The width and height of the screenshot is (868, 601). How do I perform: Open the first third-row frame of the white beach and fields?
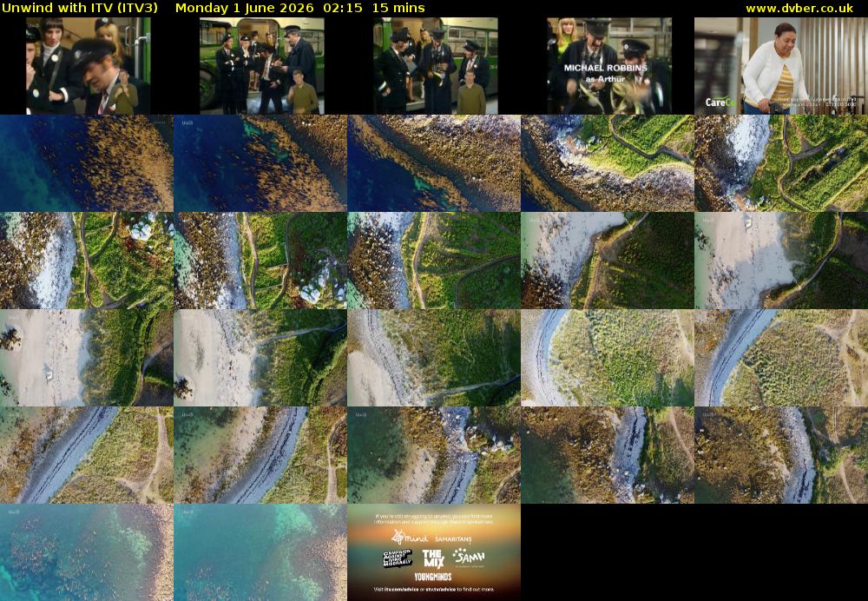pyautogui.click(x=86, y=261)
